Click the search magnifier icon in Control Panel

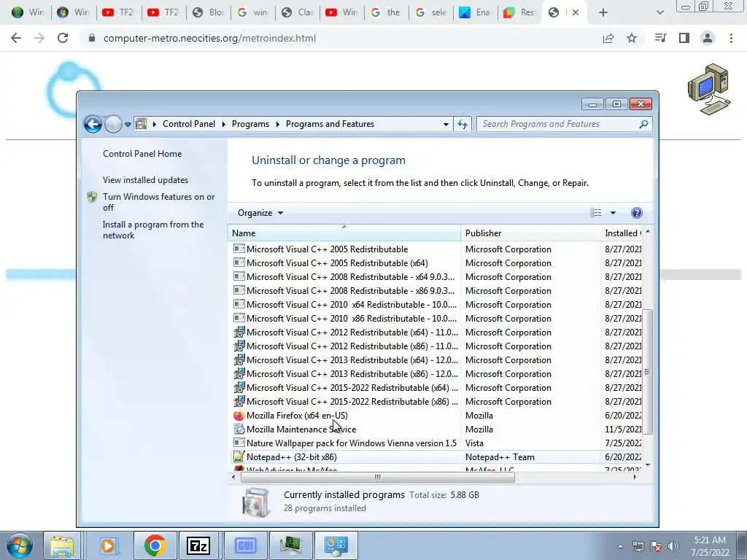point(643,124)
